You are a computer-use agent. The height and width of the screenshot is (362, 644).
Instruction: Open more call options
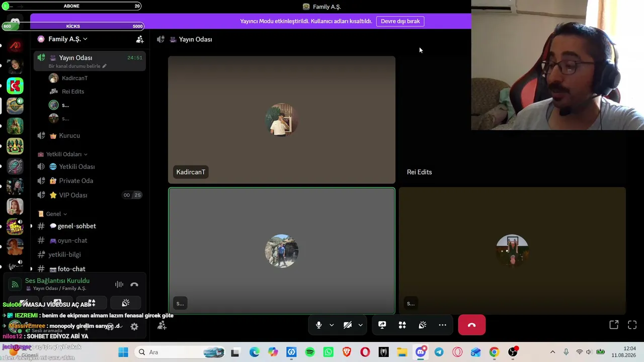(x=443, y=325)
